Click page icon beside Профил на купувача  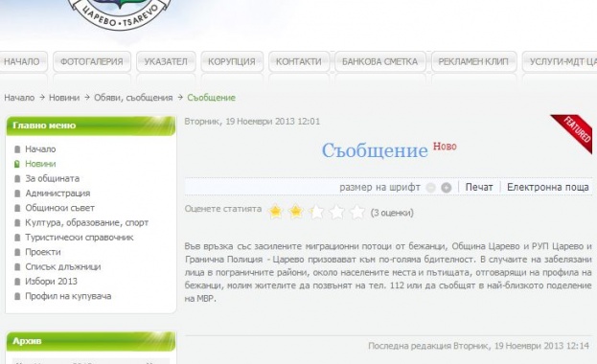point(17,297)
